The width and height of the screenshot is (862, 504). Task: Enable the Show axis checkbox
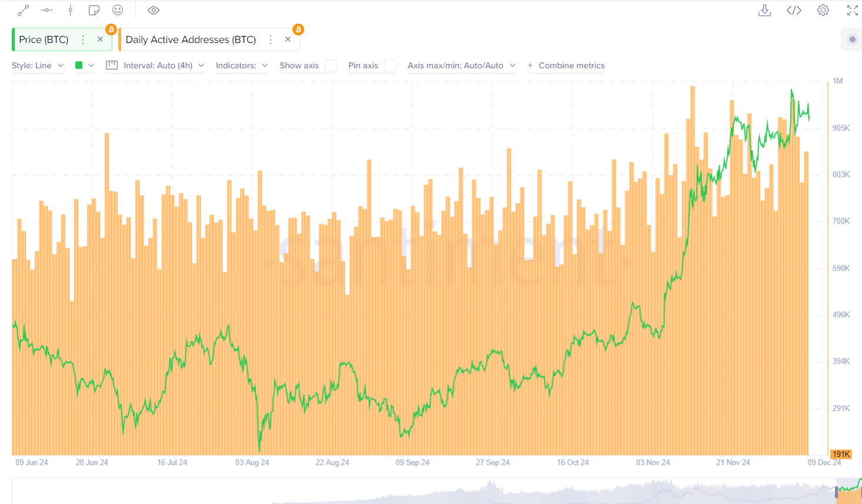(331, 65)
